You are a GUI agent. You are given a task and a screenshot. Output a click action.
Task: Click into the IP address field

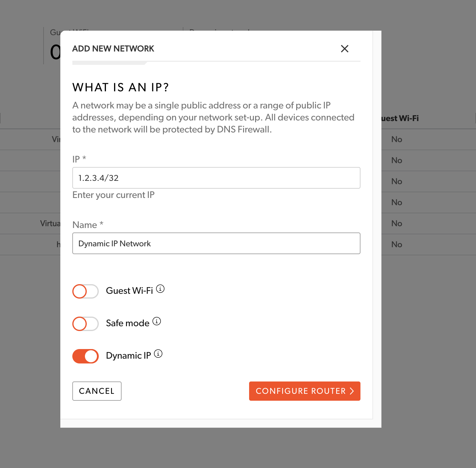(x=216, y=178)
